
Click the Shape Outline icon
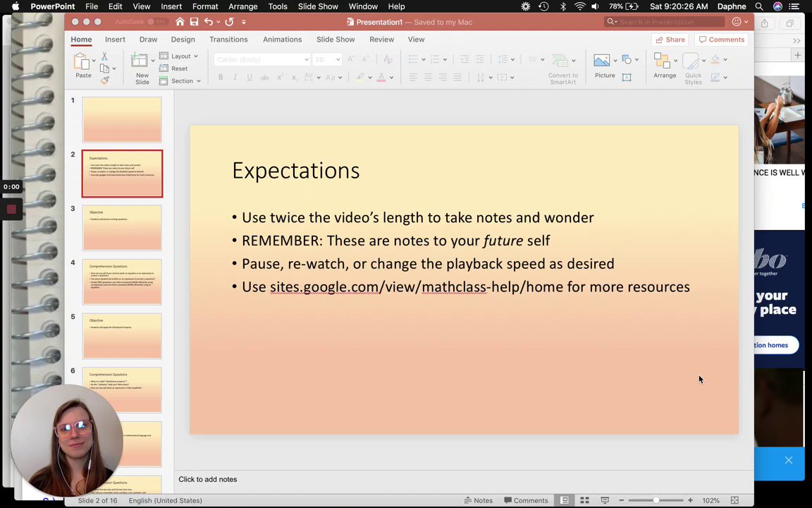715,77
